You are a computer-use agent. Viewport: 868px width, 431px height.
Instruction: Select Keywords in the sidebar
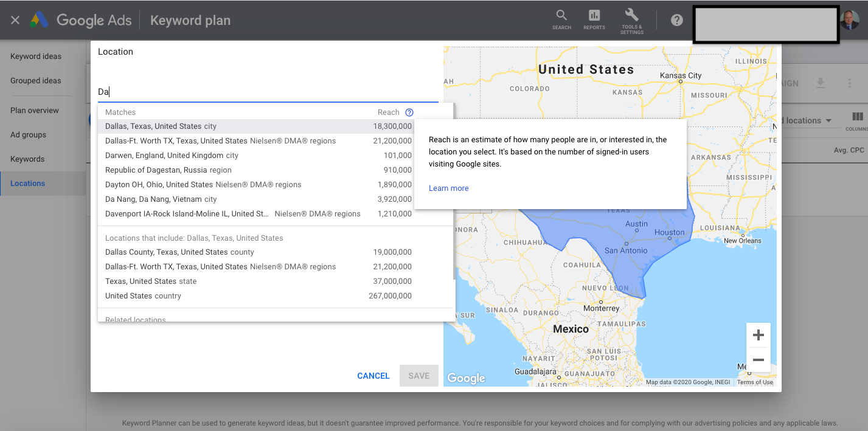pos(27,159)
